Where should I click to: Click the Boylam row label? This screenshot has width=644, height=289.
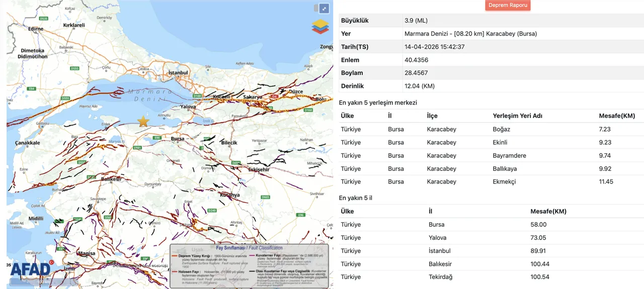pyautogui.click(x=352, y=73)
